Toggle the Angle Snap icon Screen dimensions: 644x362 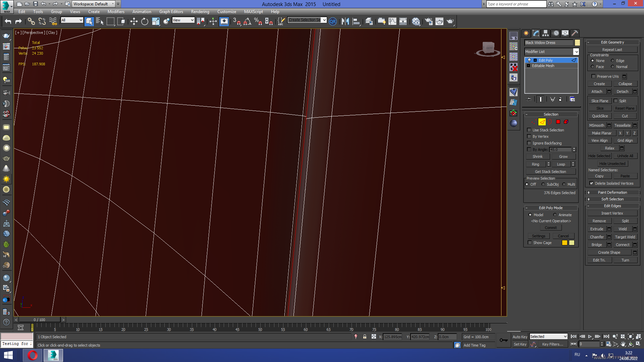click(x=247, y=21)
